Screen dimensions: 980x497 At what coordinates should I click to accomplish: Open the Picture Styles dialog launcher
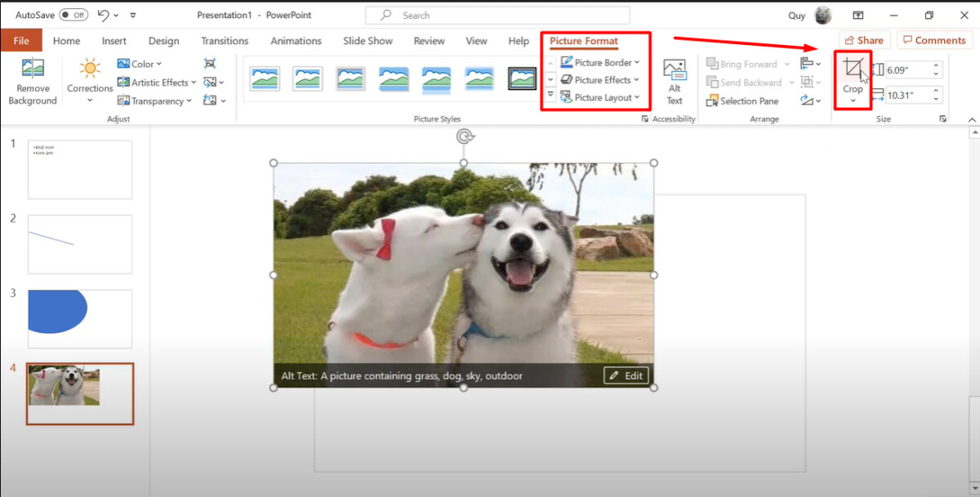click(645, 119)
